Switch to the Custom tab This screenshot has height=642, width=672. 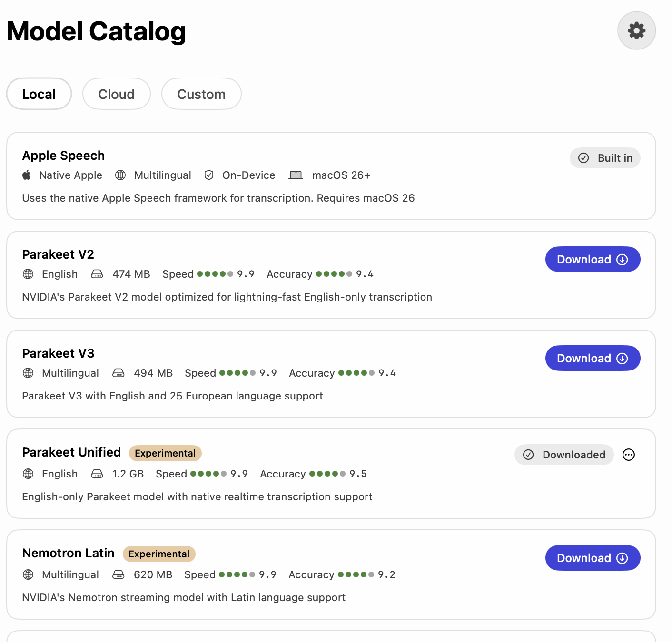[x=201, y=94]
